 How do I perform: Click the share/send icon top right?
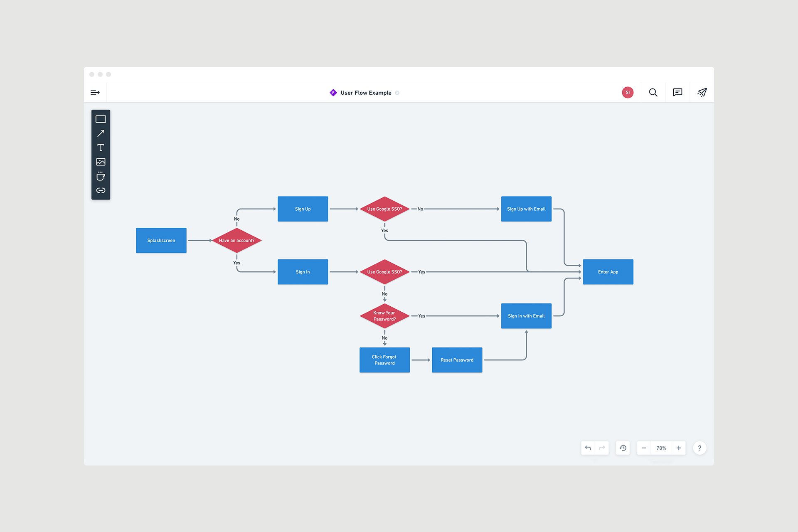(x=702, y=92)
